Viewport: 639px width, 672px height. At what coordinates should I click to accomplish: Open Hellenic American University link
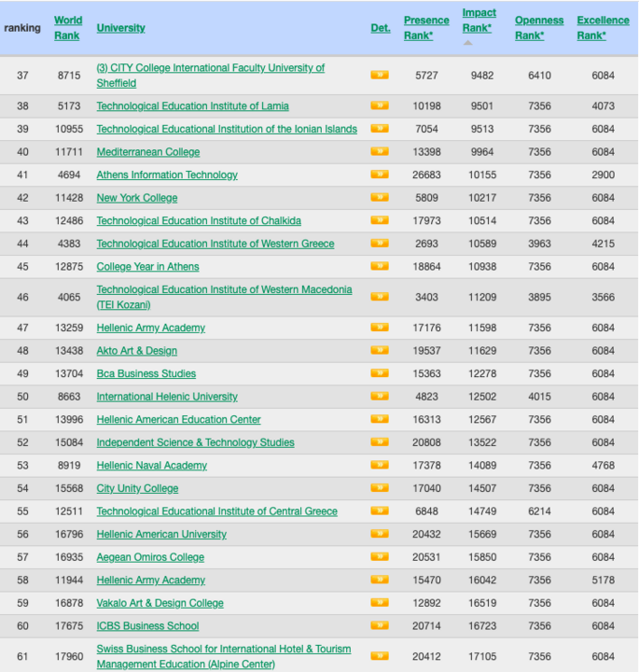pos(161,534)
